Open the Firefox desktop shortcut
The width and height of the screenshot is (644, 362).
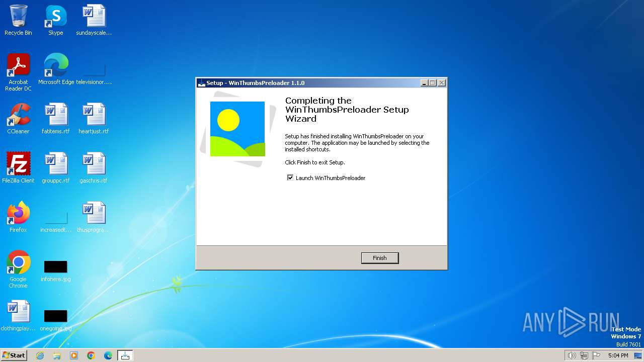click(18, 217)
